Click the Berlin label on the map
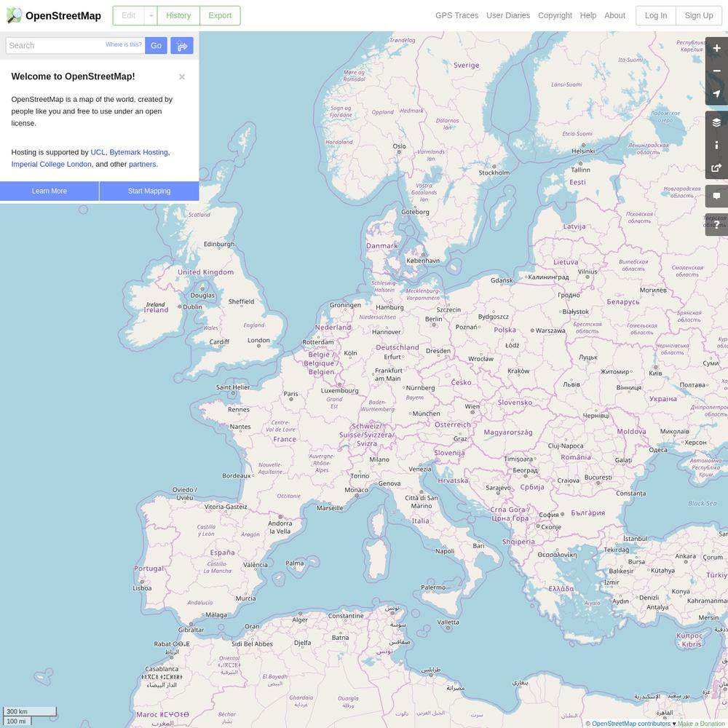The height and width of the screenshot is (728, 728). [434, 319]
